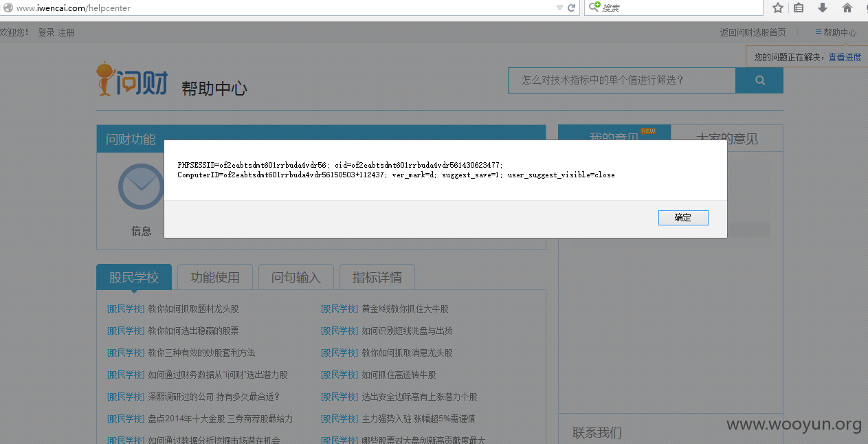This screenshot has height=444, width=868.
Task: Select the 股民学校 tab
Action: [134, 278]
